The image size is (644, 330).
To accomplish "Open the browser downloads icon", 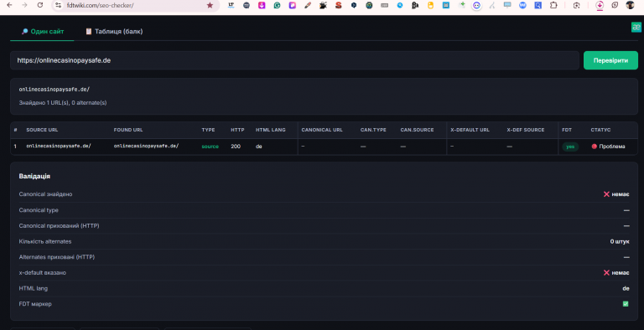I will [600, 5].
